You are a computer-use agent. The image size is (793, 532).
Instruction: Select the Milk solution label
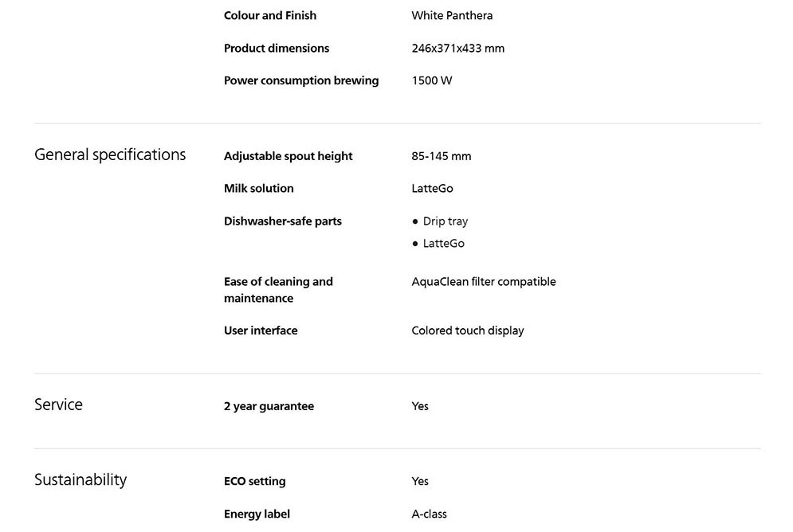pos(259,188)
